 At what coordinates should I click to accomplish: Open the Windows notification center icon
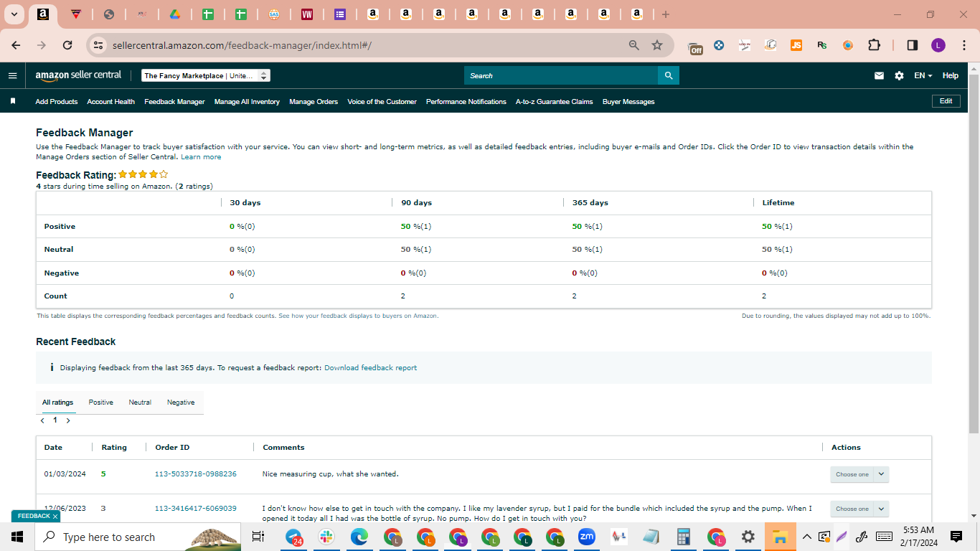[956, 537]
